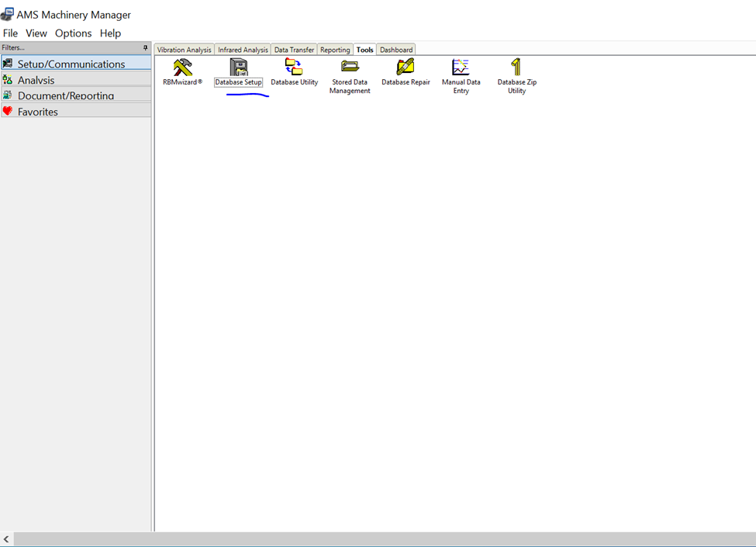Launch the Database Zip Utility icon
The height and width of the screenshot is (547, 756).
click(516, 68)
